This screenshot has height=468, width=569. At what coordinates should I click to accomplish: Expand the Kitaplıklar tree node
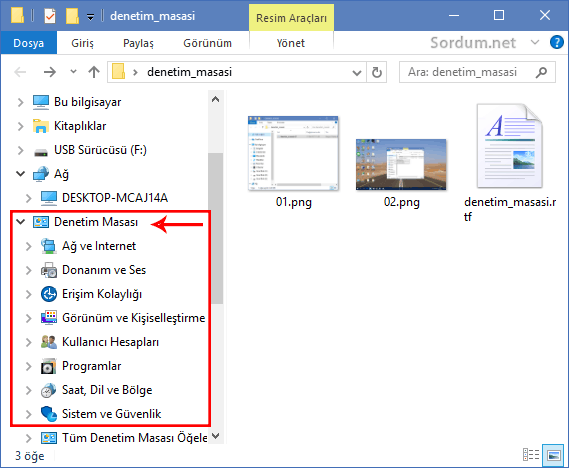tap(20, 126)
